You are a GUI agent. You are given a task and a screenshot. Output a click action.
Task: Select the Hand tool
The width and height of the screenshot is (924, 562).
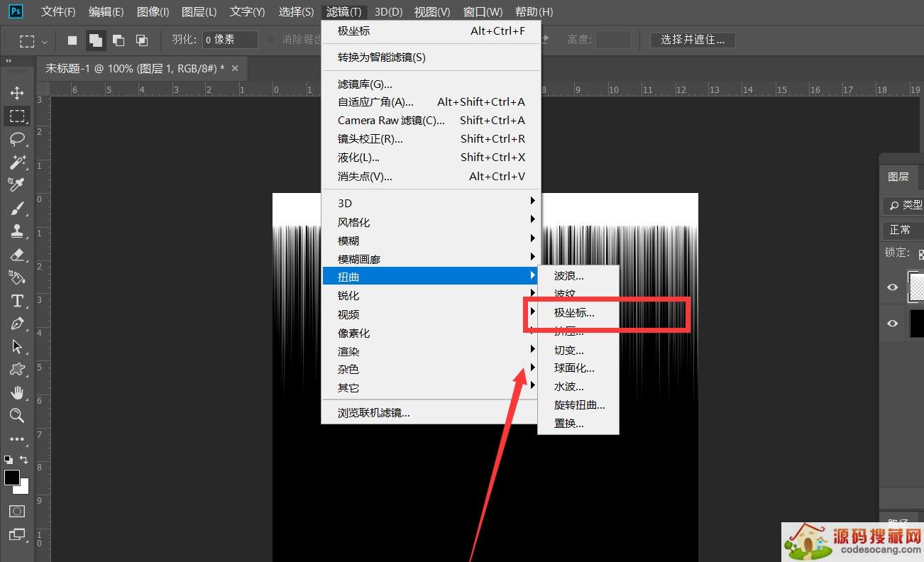click(x=17, y=392)
